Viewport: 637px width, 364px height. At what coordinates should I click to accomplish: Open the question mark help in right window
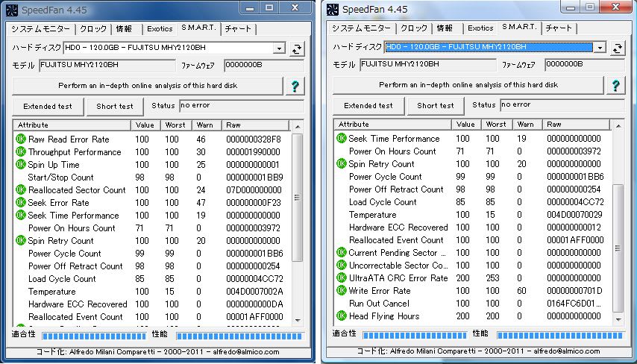tap(616, 85)
